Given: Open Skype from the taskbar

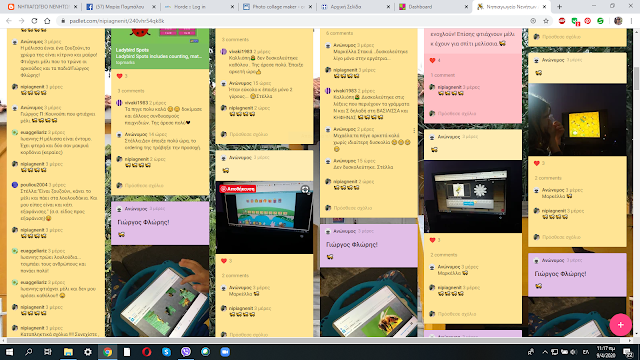Looking at the screenshot, I should (x=166, y=352).
